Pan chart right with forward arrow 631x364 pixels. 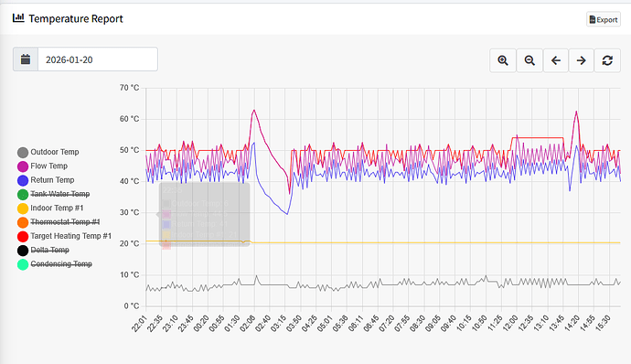coord(581,60)
